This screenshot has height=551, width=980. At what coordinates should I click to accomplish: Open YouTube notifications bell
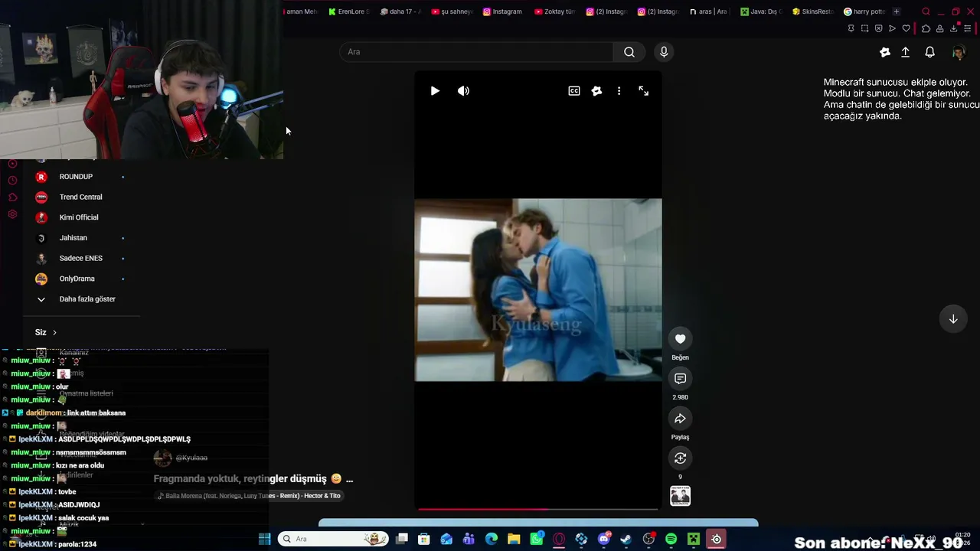(929, 52)
